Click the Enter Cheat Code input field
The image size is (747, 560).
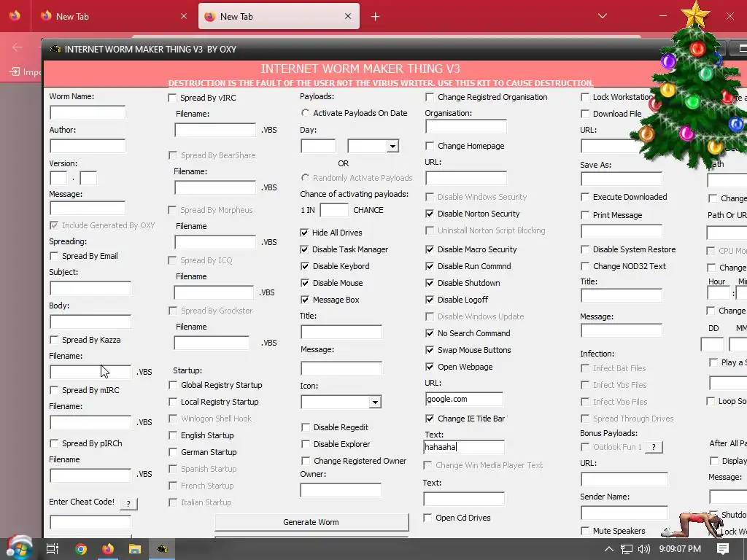point(90,522)
